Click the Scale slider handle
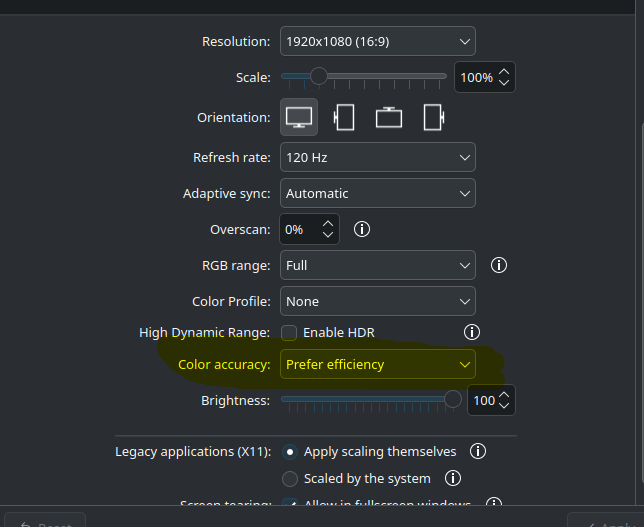The image size is (644, 527). pyautogui.click(x=319, y=76)
